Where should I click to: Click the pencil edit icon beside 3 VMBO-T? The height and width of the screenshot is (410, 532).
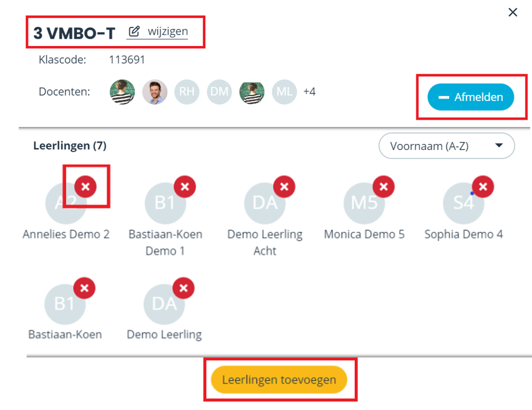click(x=134, y=31)
